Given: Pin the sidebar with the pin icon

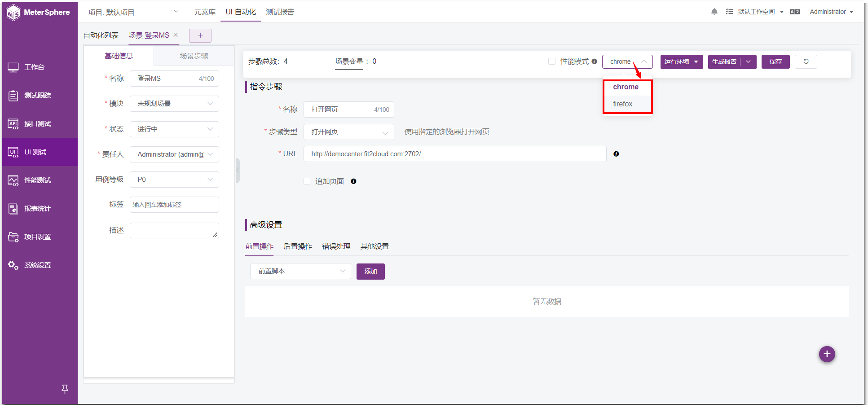Looking at the screenshot, I should [x=65, y=389].
